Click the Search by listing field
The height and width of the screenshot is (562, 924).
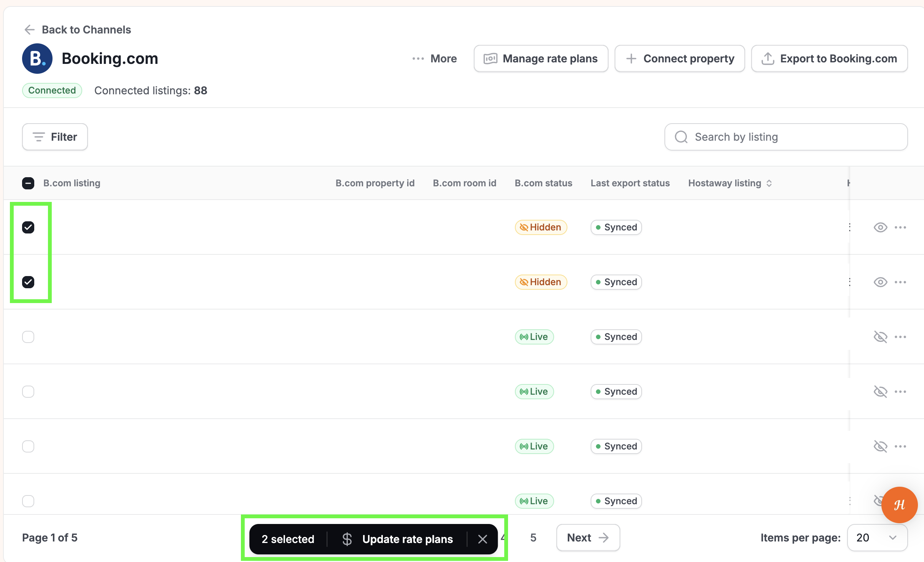pyautogui.click(x=786, y=137)
